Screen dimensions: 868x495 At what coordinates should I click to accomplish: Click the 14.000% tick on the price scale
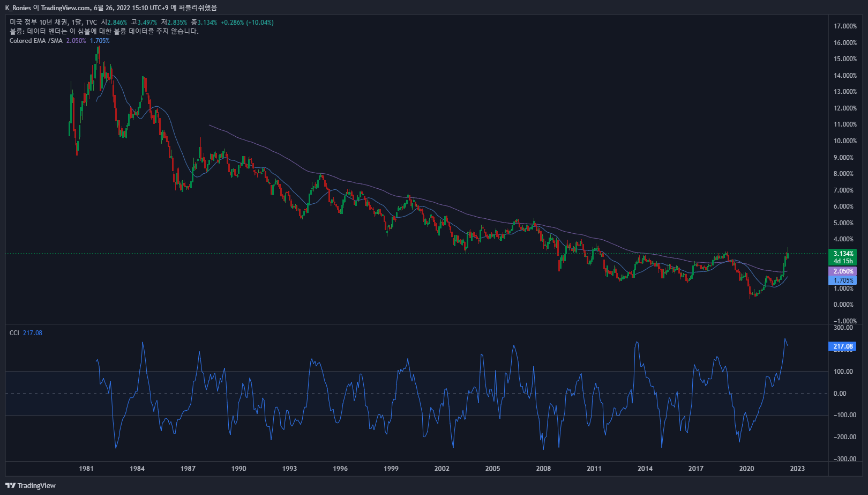[x=845, y=76]
